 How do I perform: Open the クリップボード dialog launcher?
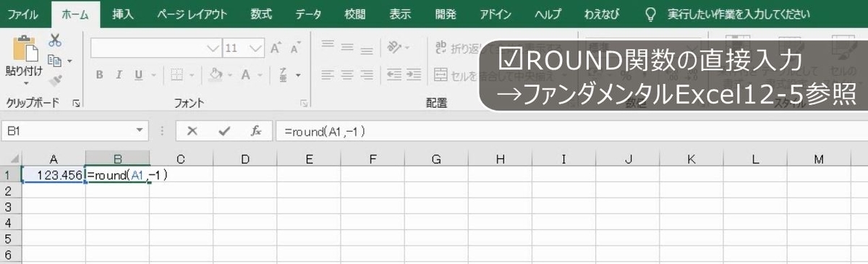pyautogui.click(x=77, y=104)
